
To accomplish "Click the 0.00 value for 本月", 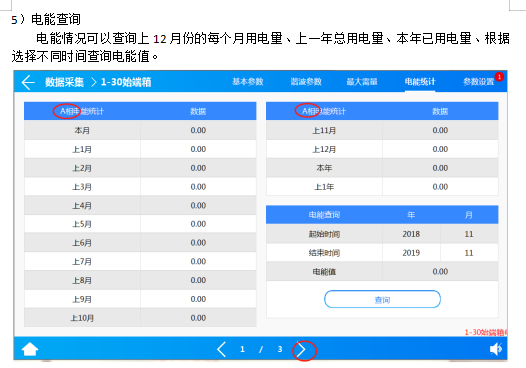I will tap(198, 130).
